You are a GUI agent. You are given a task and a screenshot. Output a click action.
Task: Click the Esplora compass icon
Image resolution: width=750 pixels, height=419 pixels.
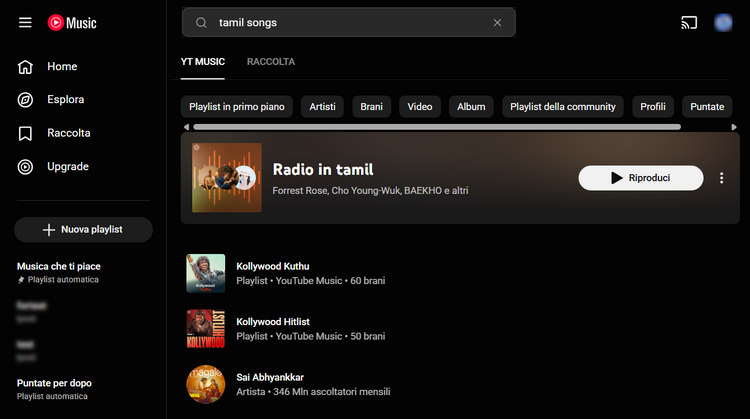[x=25, y=100]
